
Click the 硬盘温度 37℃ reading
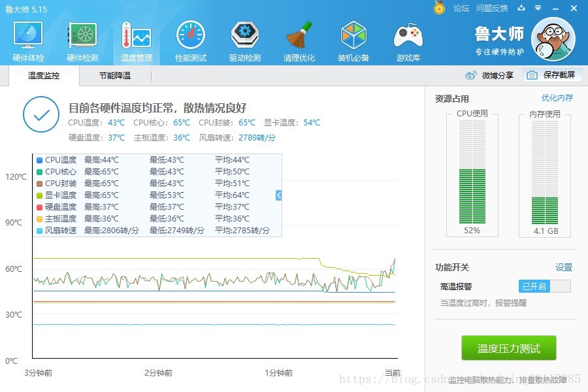click(x=116, y=138)
